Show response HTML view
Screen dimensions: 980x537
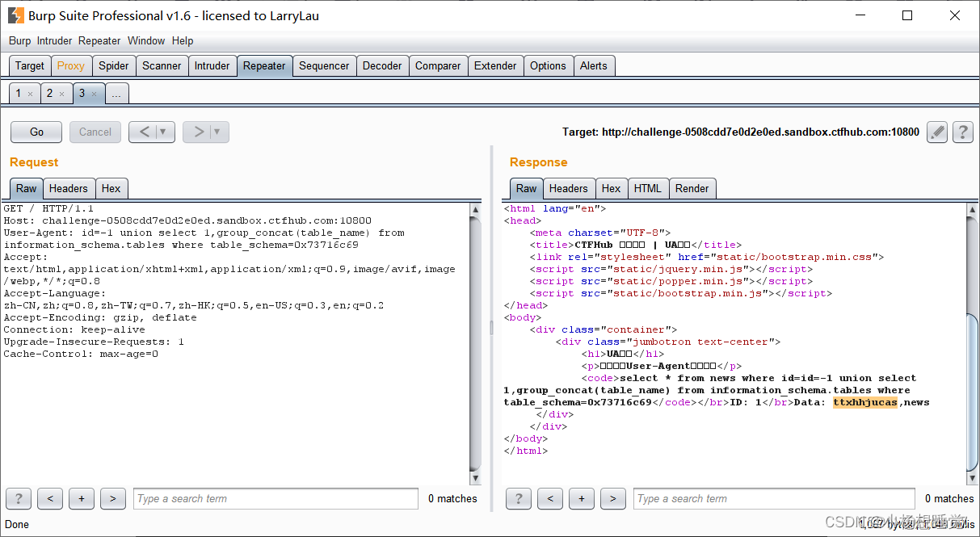(x=648, y=188)
